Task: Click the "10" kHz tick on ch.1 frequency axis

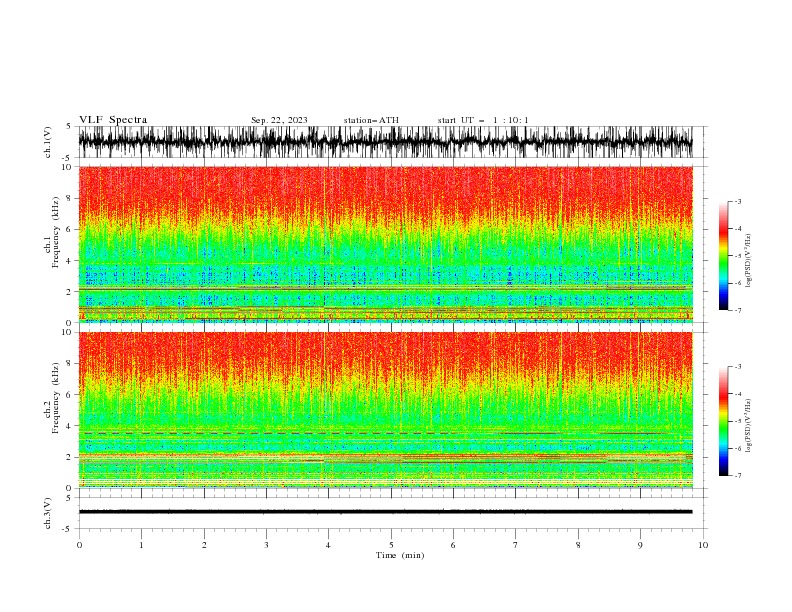Action: click(x=68, y=167)
